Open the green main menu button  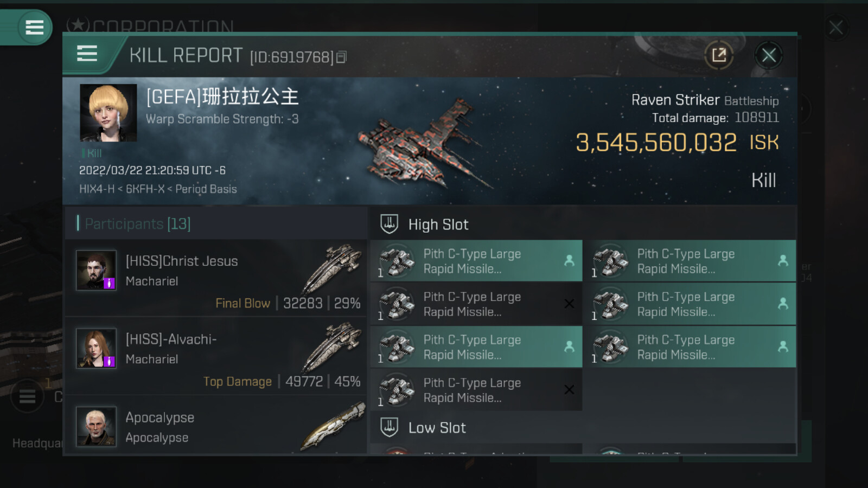click(34, 27)
